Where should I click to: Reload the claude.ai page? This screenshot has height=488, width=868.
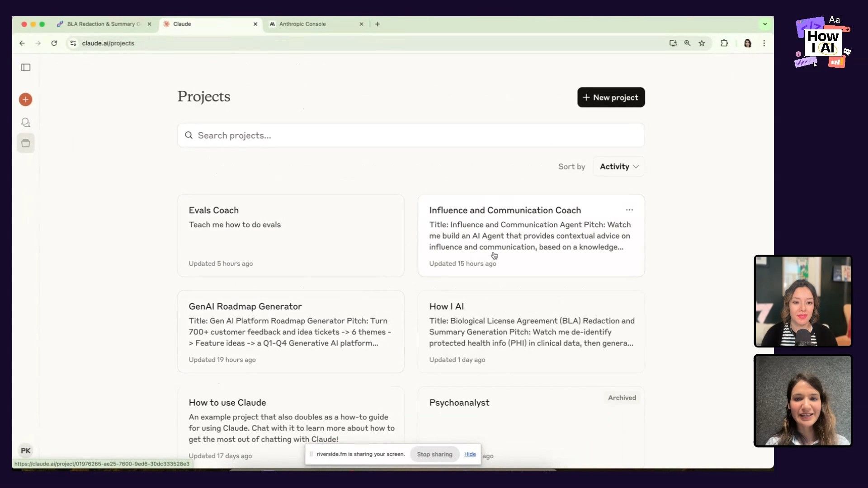pos(54,43)
